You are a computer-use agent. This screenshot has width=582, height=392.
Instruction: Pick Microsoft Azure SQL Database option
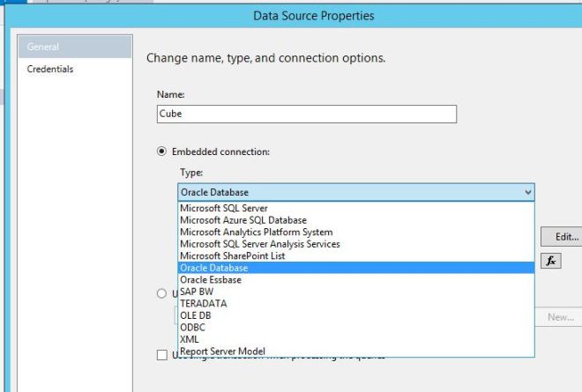pyautogui.click(x=242, y=220)
